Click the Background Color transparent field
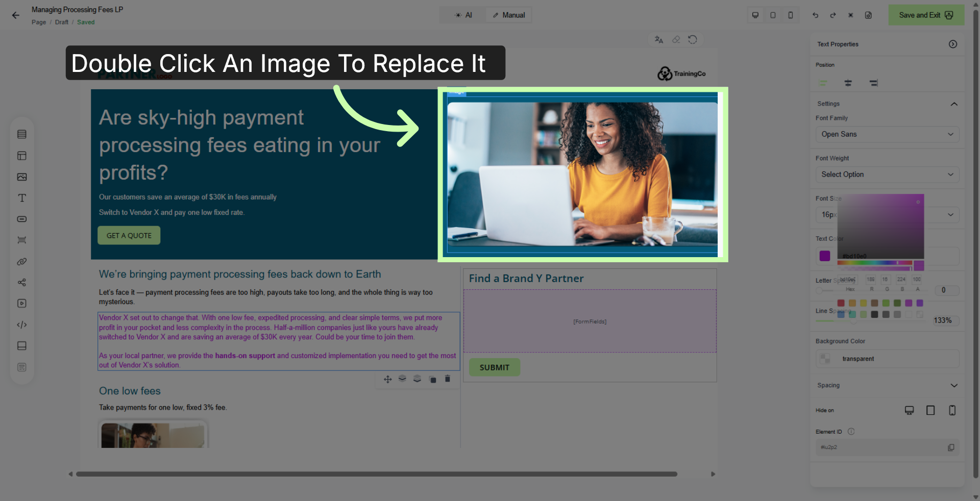The image size is (980, 501). (x=887, y=359)
